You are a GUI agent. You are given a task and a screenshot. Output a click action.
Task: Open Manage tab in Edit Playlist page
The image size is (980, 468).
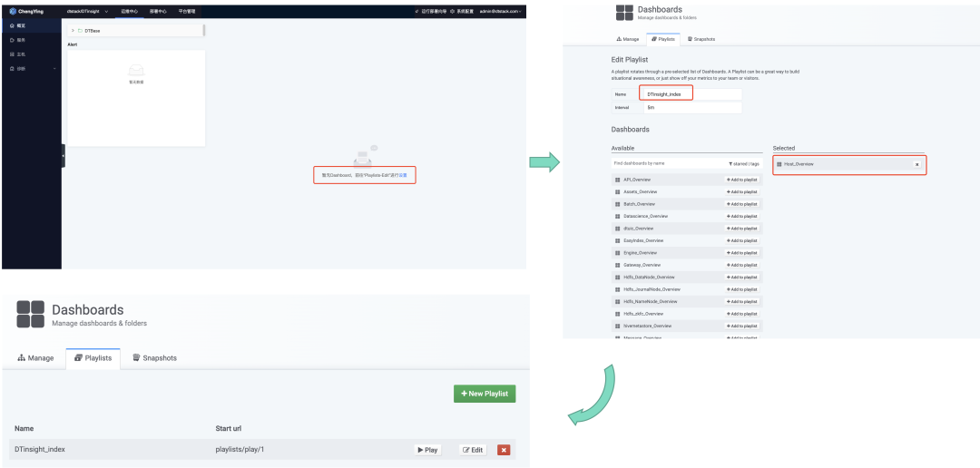628,39
